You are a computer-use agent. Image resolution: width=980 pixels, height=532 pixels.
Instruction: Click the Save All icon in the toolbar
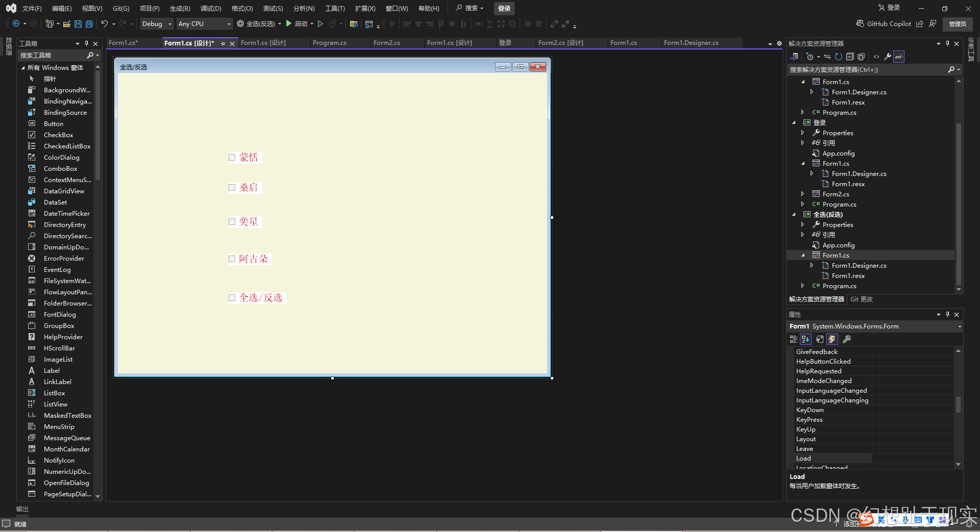[89, 23]
